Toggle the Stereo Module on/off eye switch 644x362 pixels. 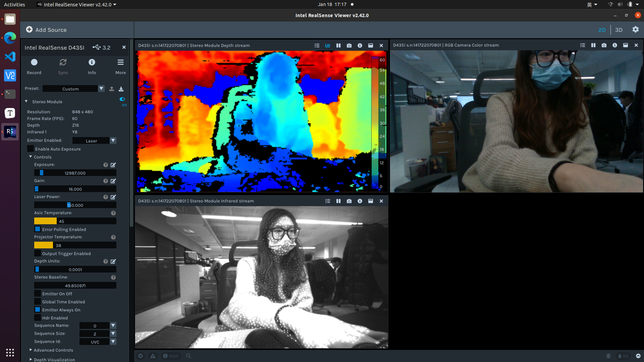pyautogui.click(x=122, y=99)
